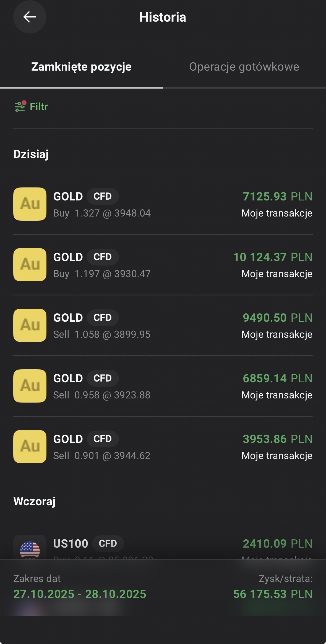Viewport: 326px width, 644px height.
Task: Open the Filtr options label
Action: coord(39,107)
